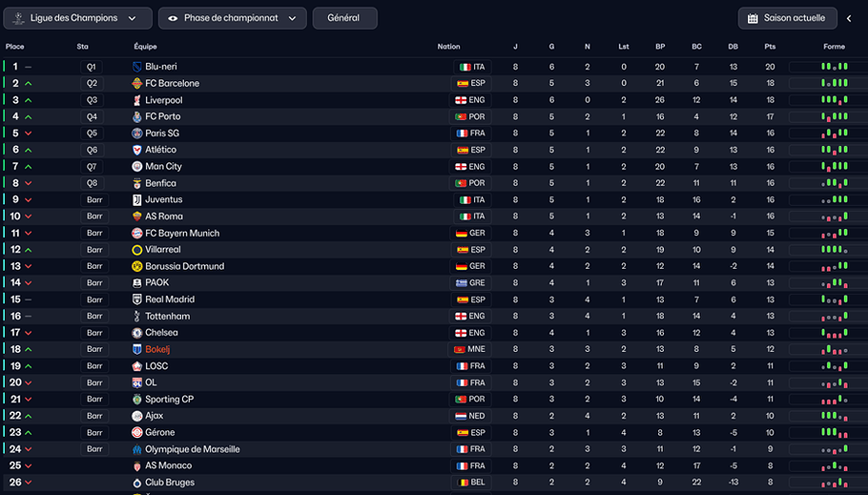Click the Juventus club logo
The height and width of the screenshot is (495, 868).
coord(137,200)
